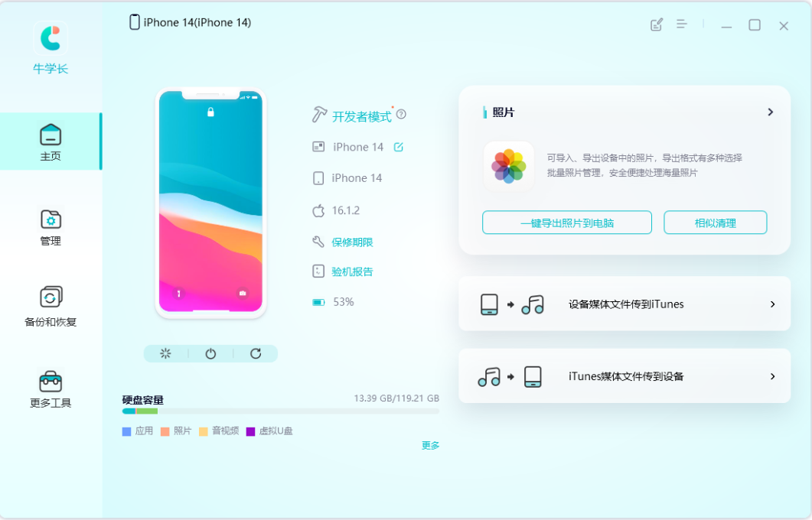Click the question mark help icon
Viewport: 812px width, 520px height.
click(401, 115)
